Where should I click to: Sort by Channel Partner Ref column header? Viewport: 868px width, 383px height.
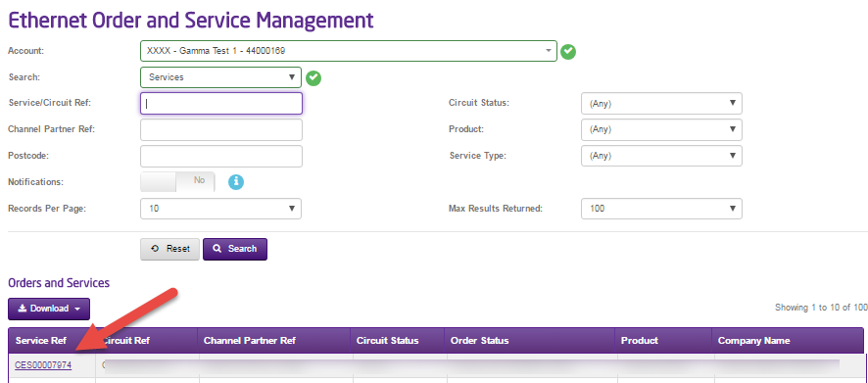tap(250, 340)
